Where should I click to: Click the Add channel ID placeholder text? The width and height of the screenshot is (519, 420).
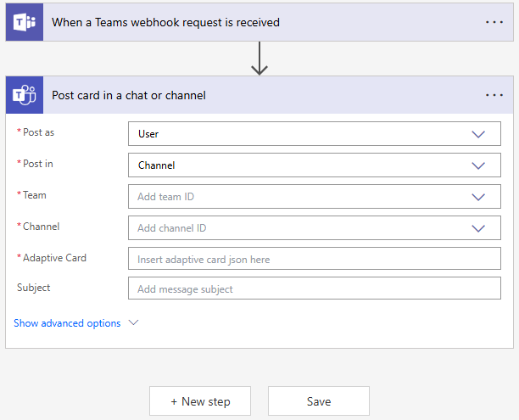click(172, 228)
